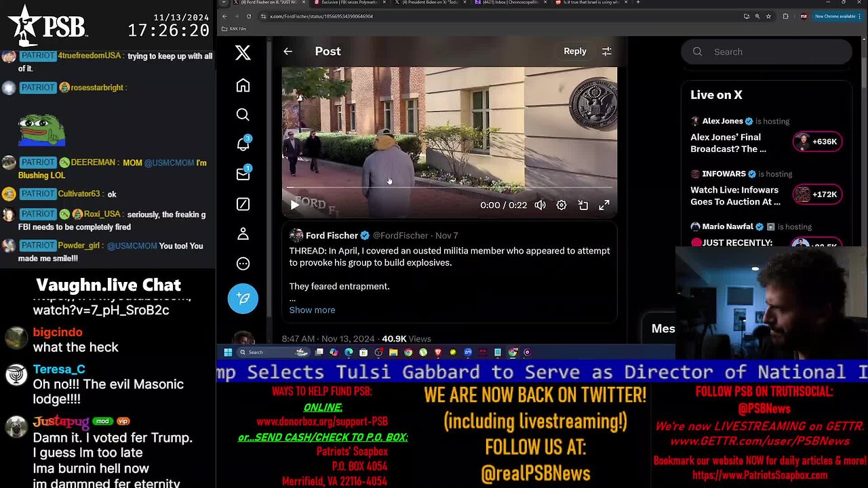Open the K&K Film bookmark folder
Image resolution: width=868 pixels, height=488 pixels.
point(234,29)
